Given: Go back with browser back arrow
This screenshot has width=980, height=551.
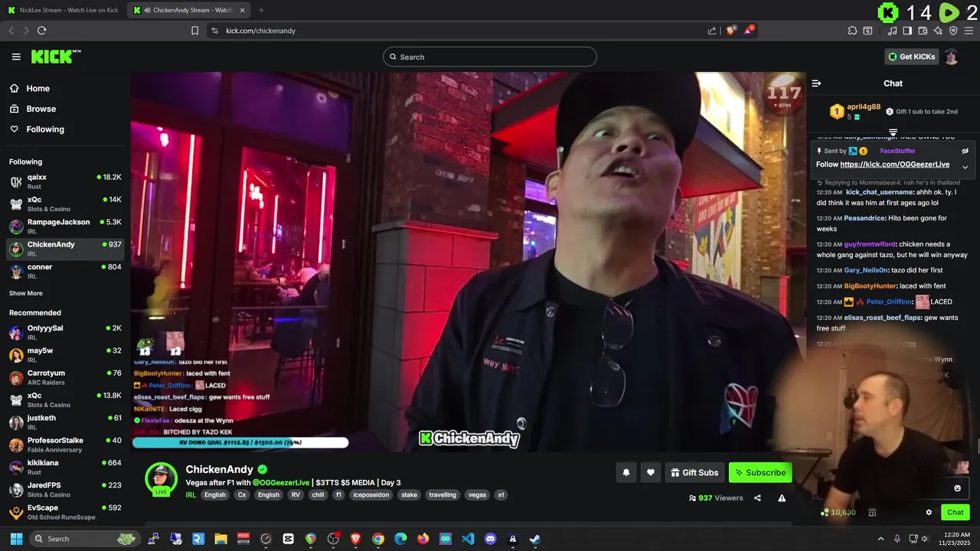Looking at the screenshot, I should click(11, 31).
